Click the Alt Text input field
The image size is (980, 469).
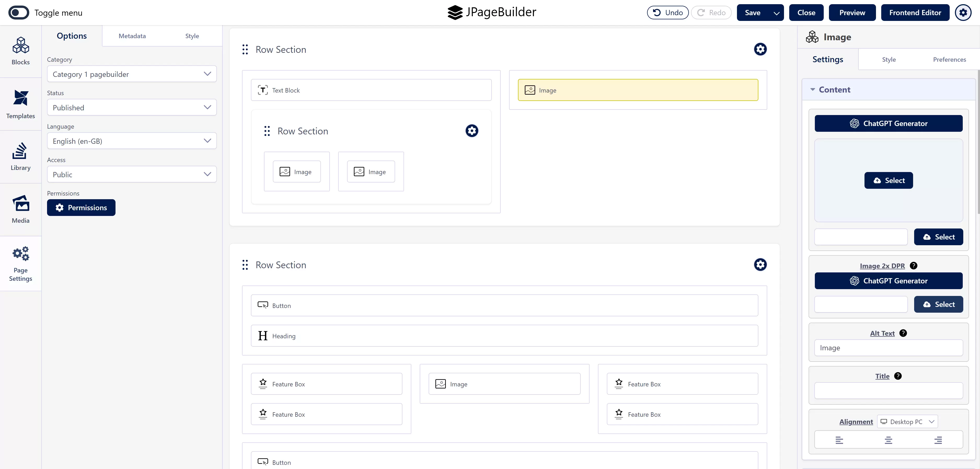click(x=888, y=347)
